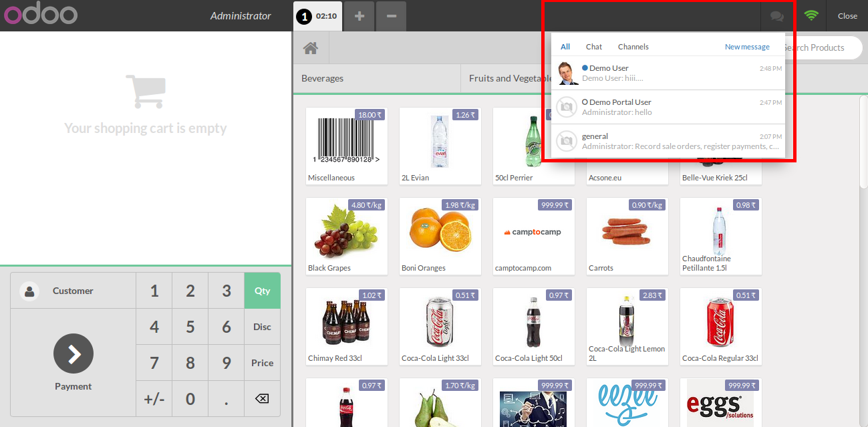
Task: Tap numpad key 7
Action: 154,363
